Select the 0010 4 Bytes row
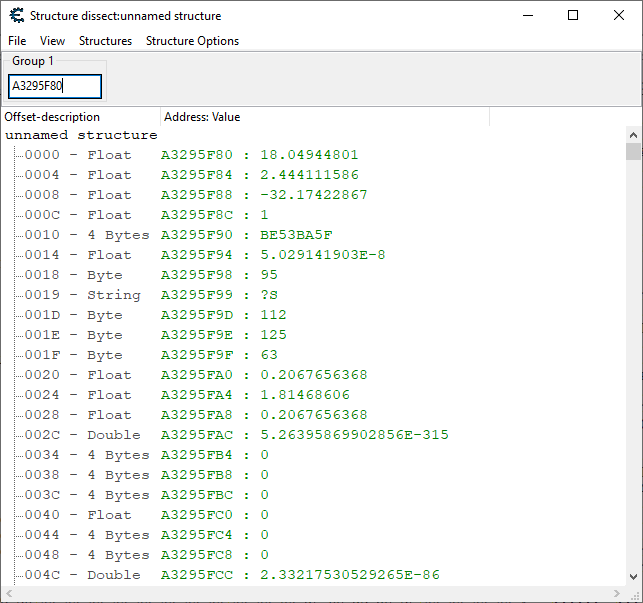The width and height of the screenshot is (643, 603). (86, 235)
